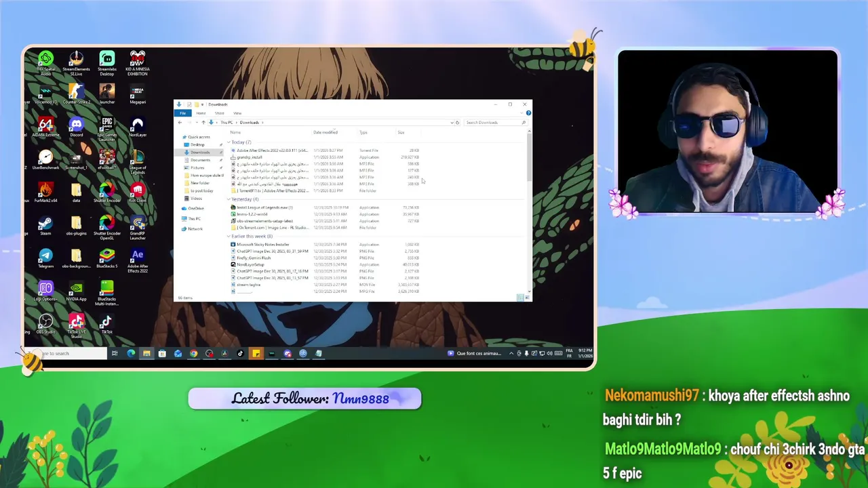Expand the ribbon with the chevron

522,113
